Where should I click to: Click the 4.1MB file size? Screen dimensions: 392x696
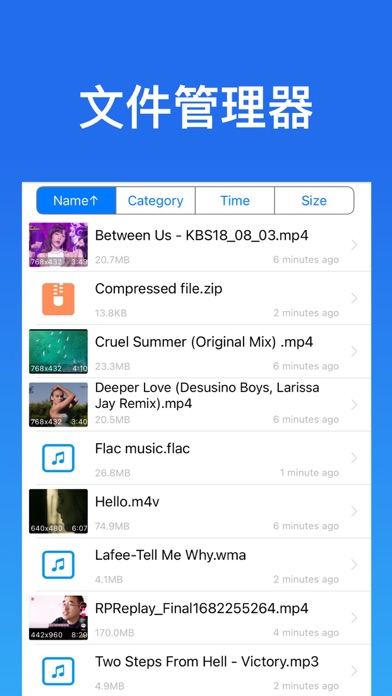tap(109, 579)
